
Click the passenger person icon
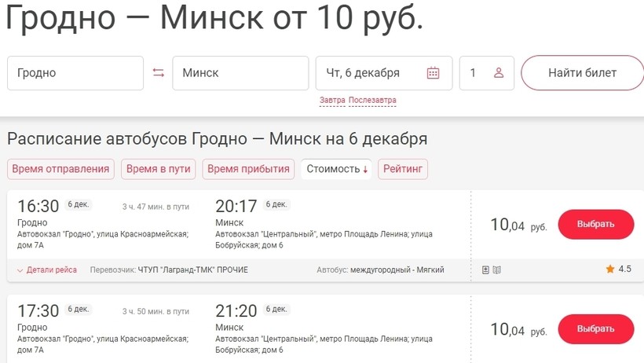499,73
